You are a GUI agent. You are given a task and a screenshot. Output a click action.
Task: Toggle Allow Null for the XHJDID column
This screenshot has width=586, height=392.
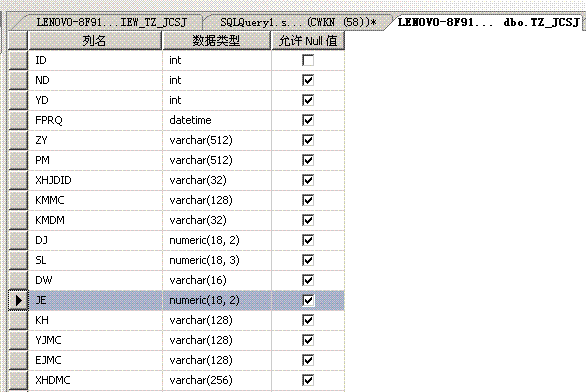[x=308, y=180]
